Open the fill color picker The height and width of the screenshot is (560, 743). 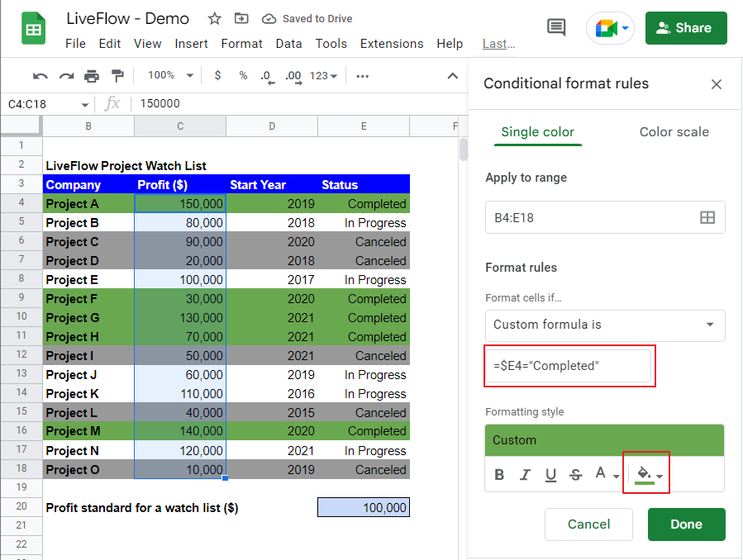click(648, 474)
